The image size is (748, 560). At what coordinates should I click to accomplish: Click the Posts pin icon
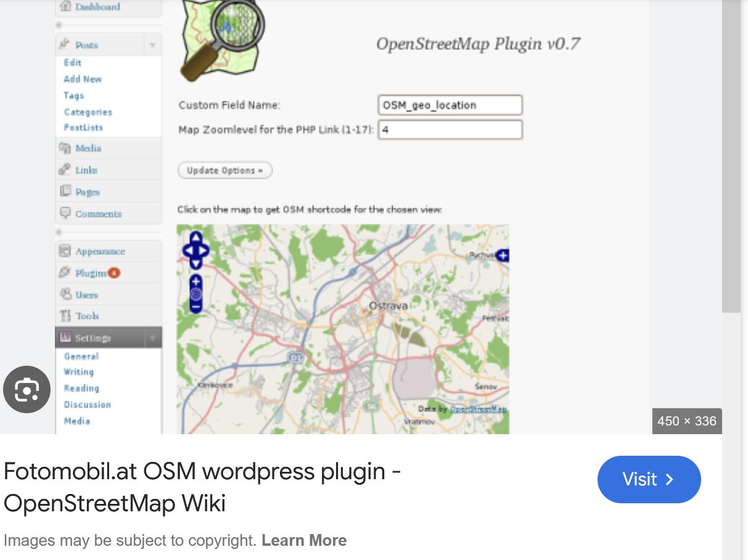click(x=64, y=44)
